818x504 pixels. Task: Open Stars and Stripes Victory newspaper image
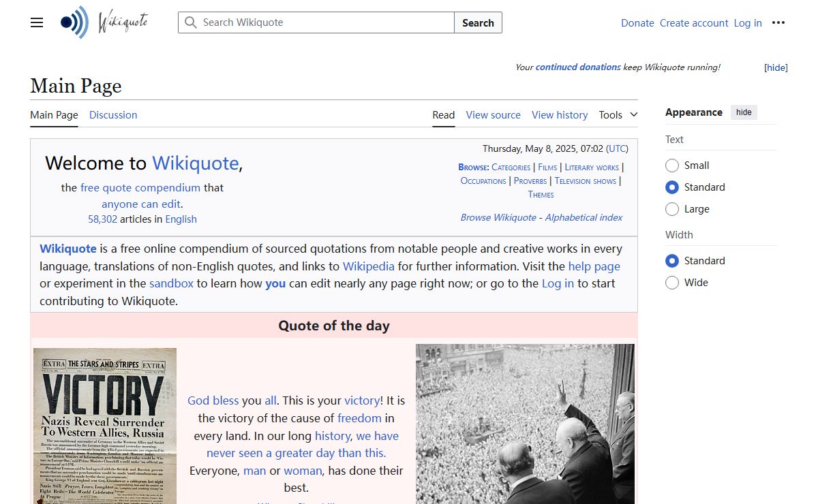[105, 426]
